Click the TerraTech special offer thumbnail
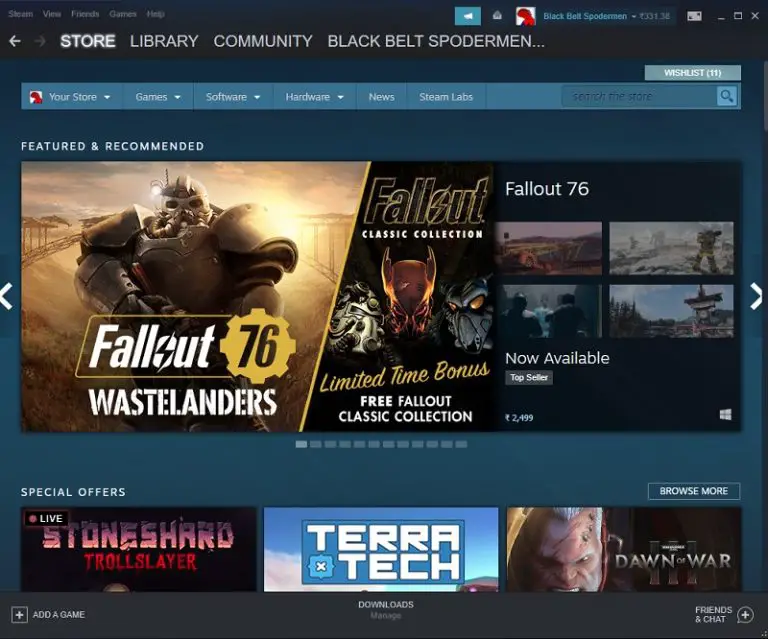 pos(381,549)
